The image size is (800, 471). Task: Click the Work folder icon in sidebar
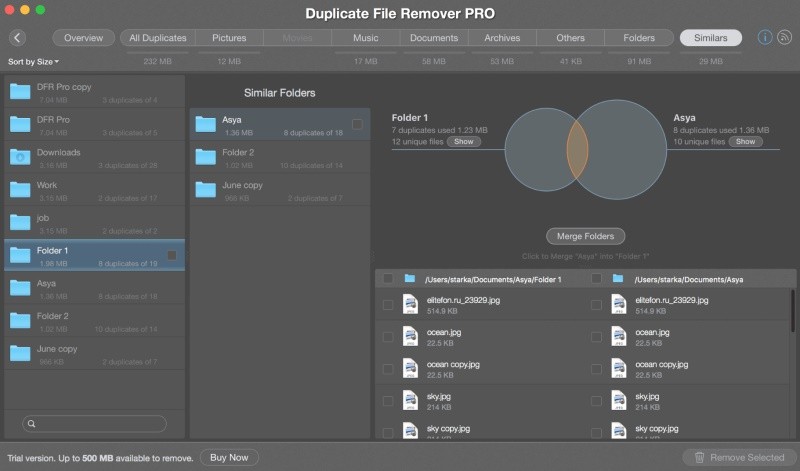click(20, 190)
